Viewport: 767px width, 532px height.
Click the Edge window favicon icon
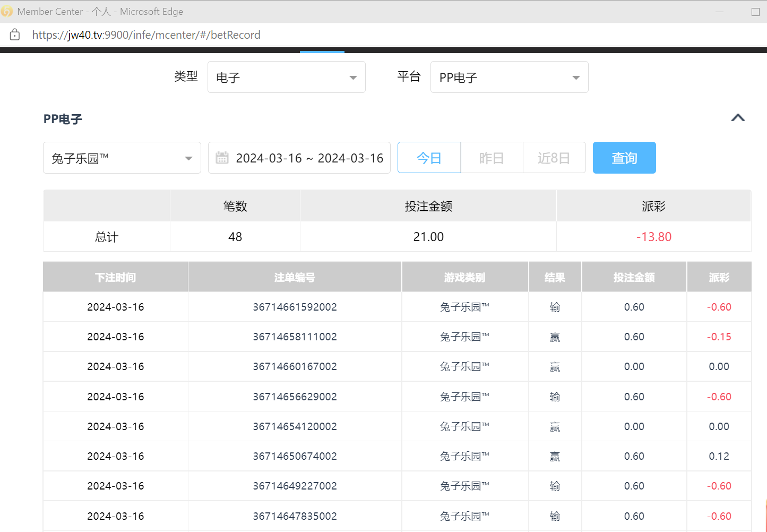click(6, 11)
